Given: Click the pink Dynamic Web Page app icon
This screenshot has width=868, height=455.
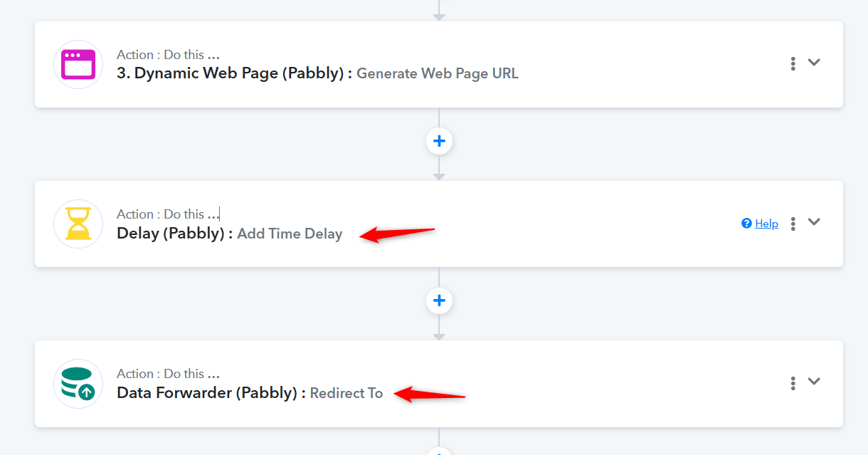Looking at the screenshot, I should (x=78, y=64).
